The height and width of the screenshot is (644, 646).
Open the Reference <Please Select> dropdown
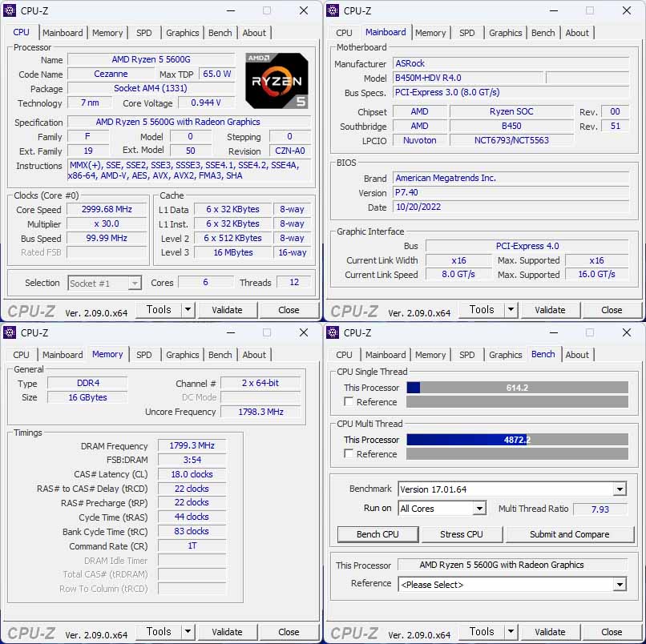[620, 584]
